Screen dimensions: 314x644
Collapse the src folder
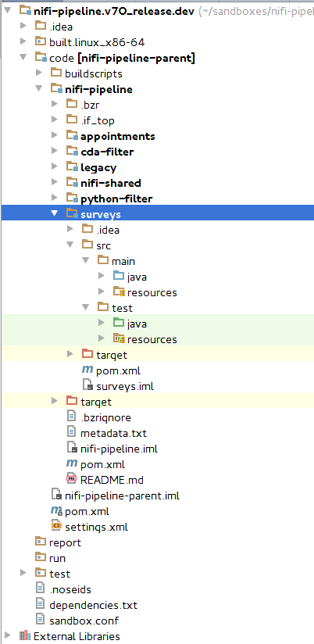pyautogui.click(x=70, y=245)
